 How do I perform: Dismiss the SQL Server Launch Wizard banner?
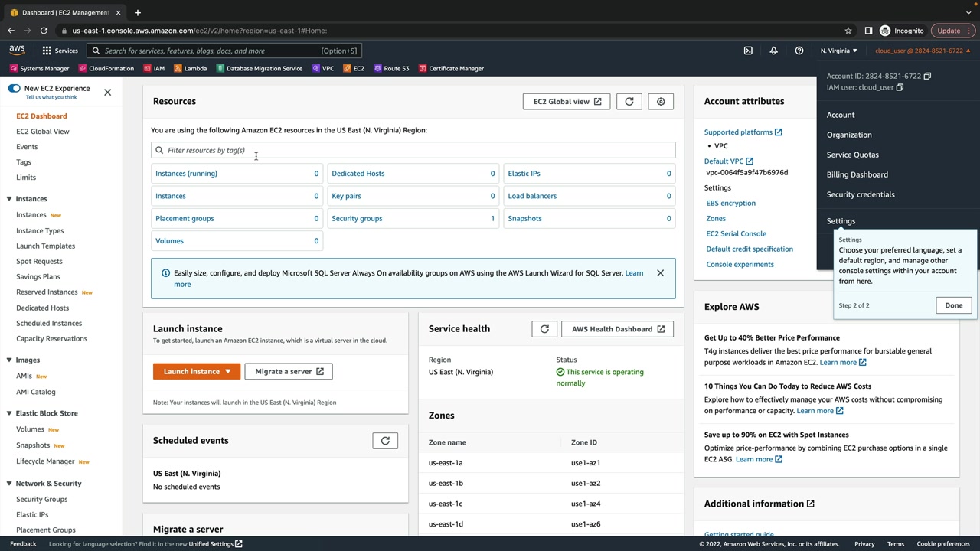660,273
